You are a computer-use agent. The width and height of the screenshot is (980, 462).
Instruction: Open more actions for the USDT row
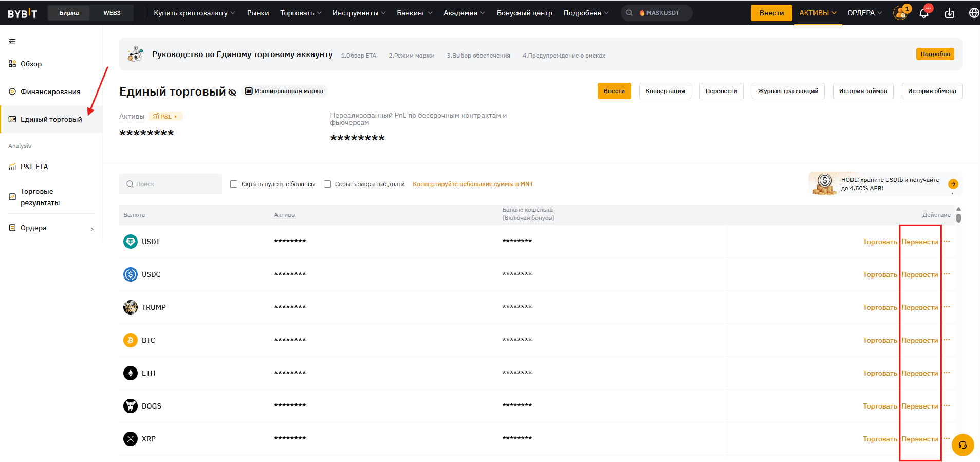tap(947, 242)
